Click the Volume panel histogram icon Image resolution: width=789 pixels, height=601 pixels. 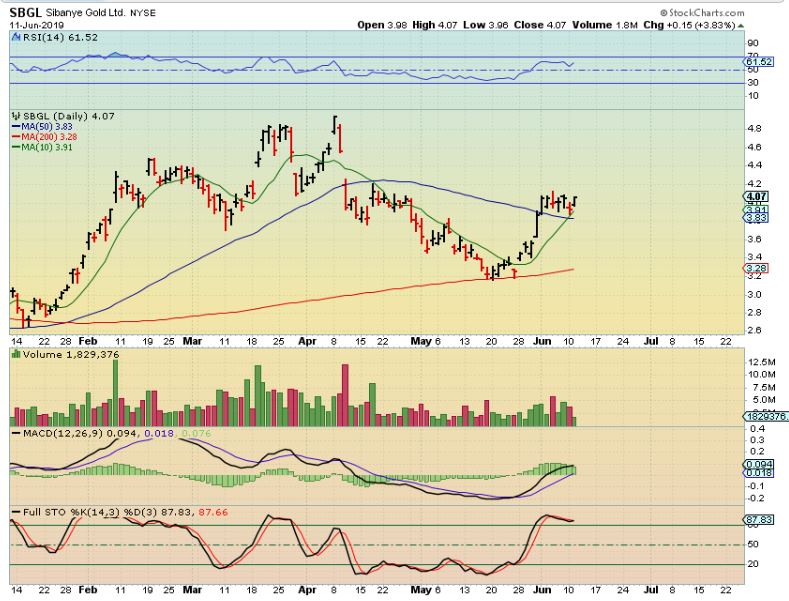tap(16, 354)
